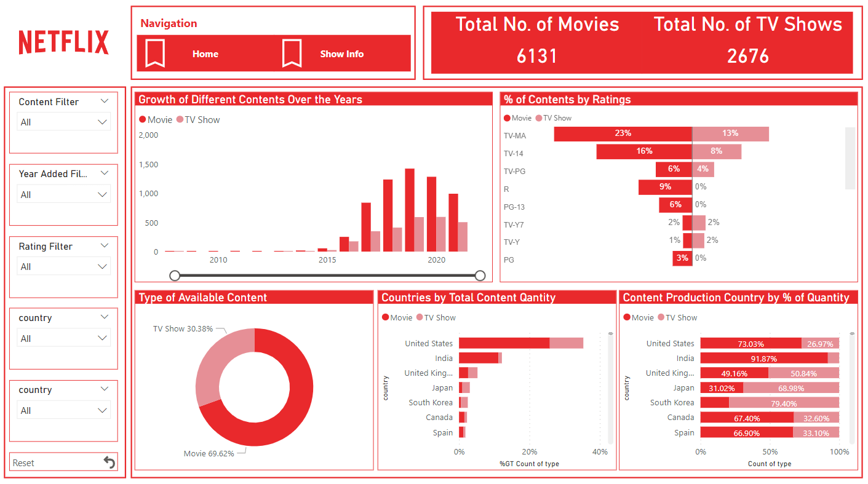Click the Movie legend dot in Growth chart
The height and width of the screenshot is (484, 868).
141,119
